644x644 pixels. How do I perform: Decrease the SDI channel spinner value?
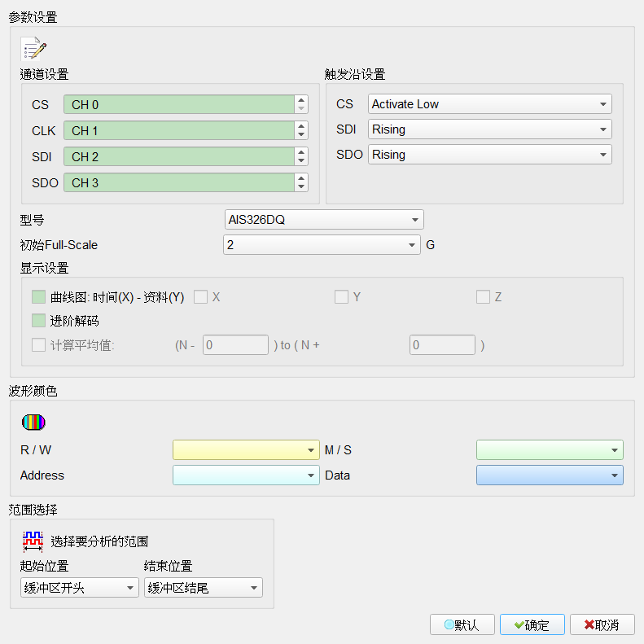pyautogui.click(x=301, y=161)
